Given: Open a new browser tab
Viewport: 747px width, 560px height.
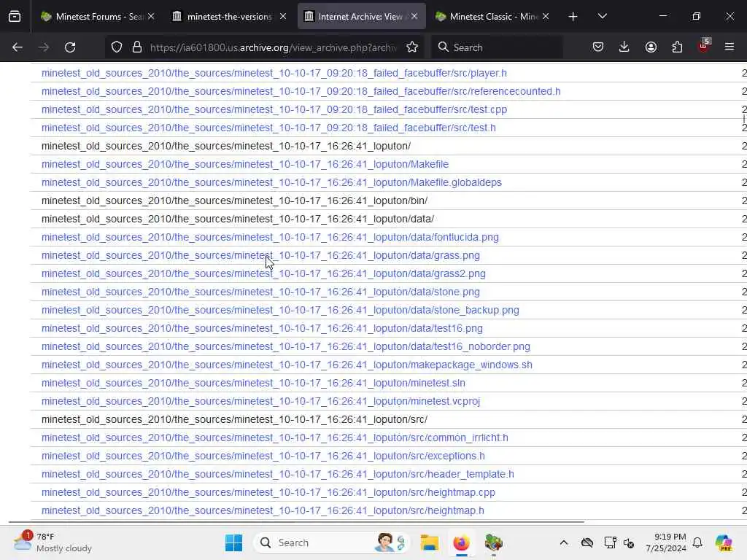Looking at the screenshot, I should pos(573,17).
